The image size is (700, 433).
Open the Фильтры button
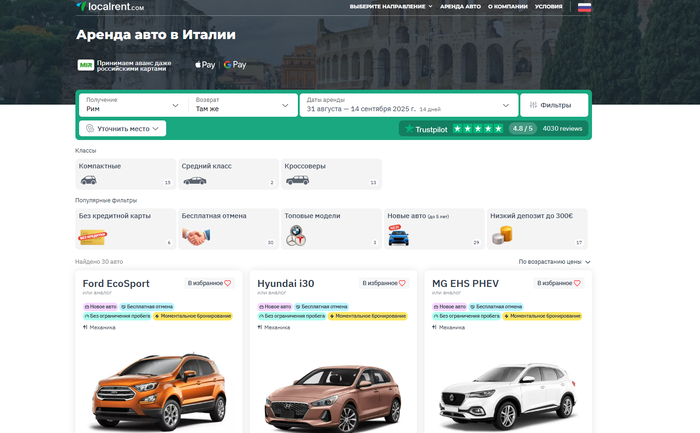554,105
